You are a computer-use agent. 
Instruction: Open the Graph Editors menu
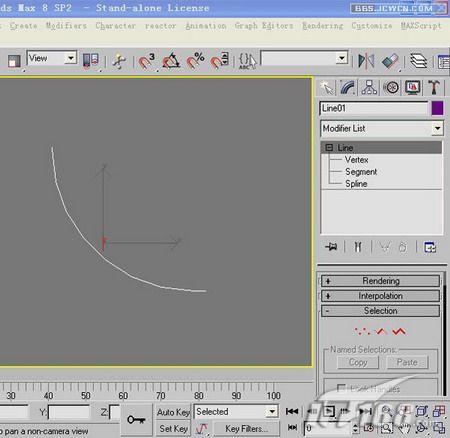(x=264, y=26)
